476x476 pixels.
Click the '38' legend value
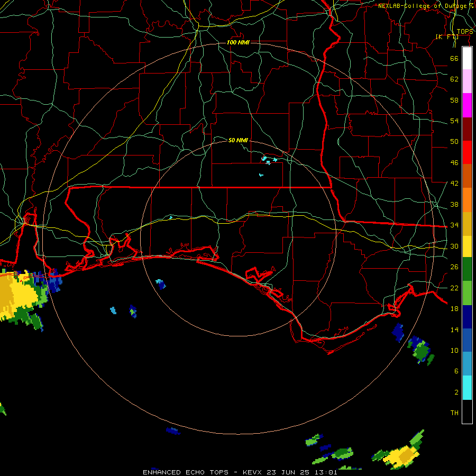pyautogui.click(x=454, y=204)
